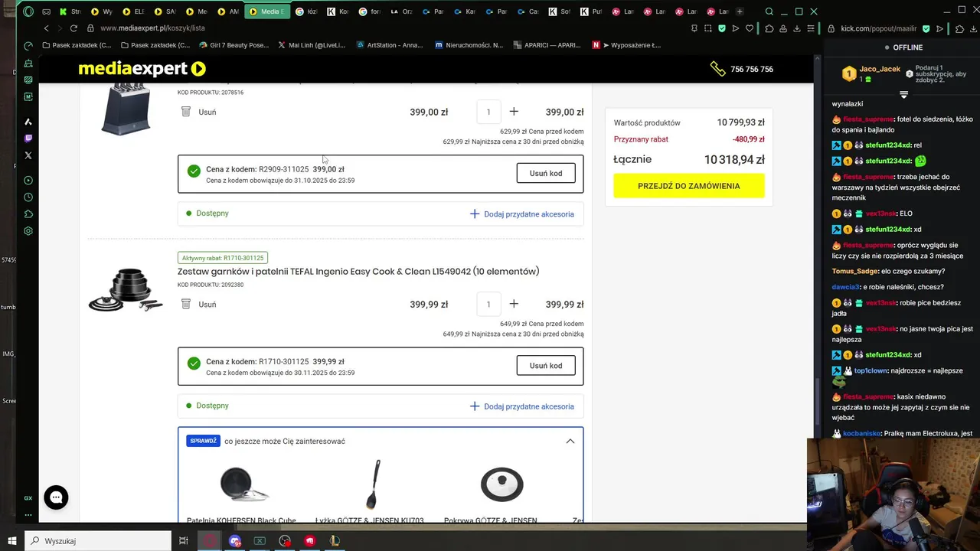
Task: Open the 'Wyposażenie Ł...' bookmark
Action: point(626,45)
